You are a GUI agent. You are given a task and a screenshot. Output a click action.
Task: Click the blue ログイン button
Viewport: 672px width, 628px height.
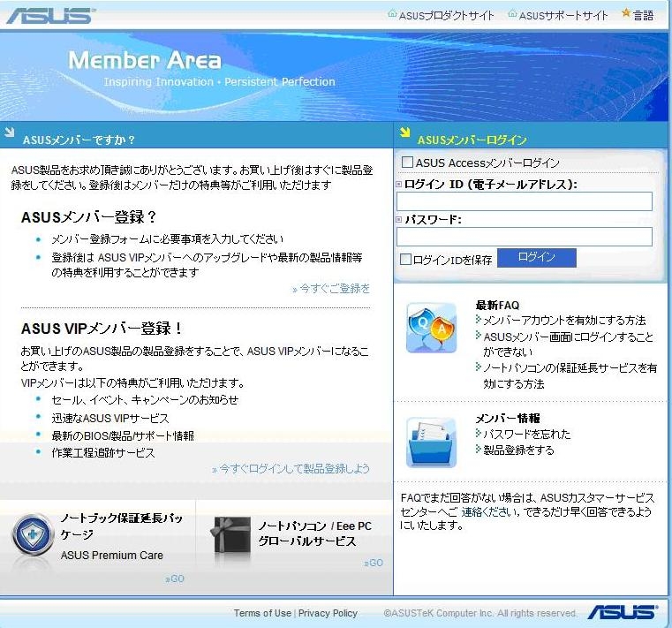click(x=537, y=258)
